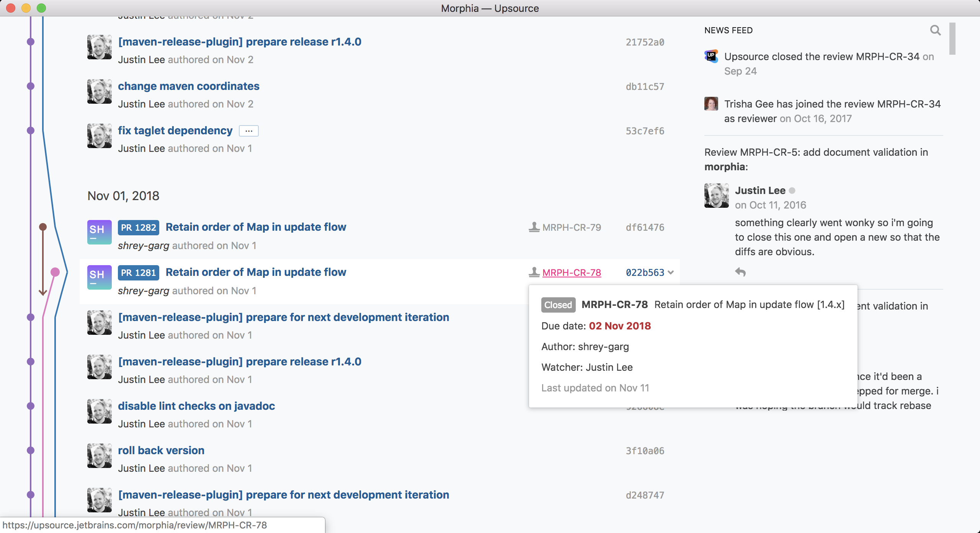Click the review stamp icon beside MRPH-CR-79
The height and width of the screenshot is (533, 980).
click(x=534, y=227)
